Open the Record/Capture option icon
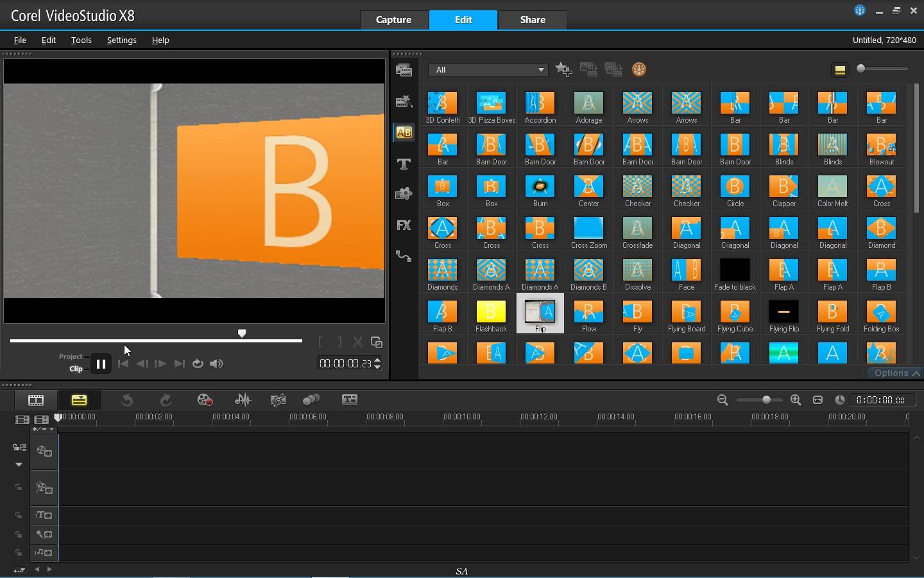Screen dimensions: 924x578 click(205, 400)
